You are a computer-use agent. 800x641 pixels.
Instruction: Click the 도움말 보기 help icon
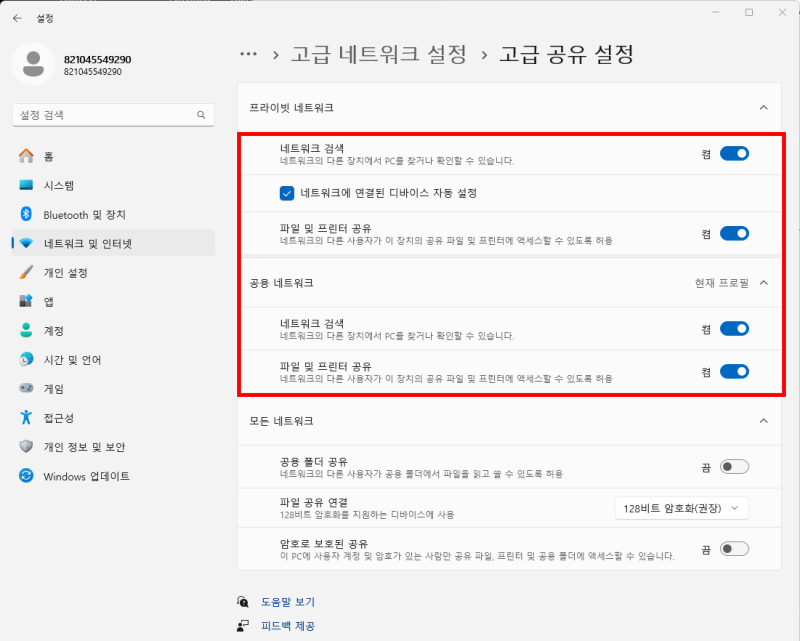pyautogui.click(x=243, y=602)
